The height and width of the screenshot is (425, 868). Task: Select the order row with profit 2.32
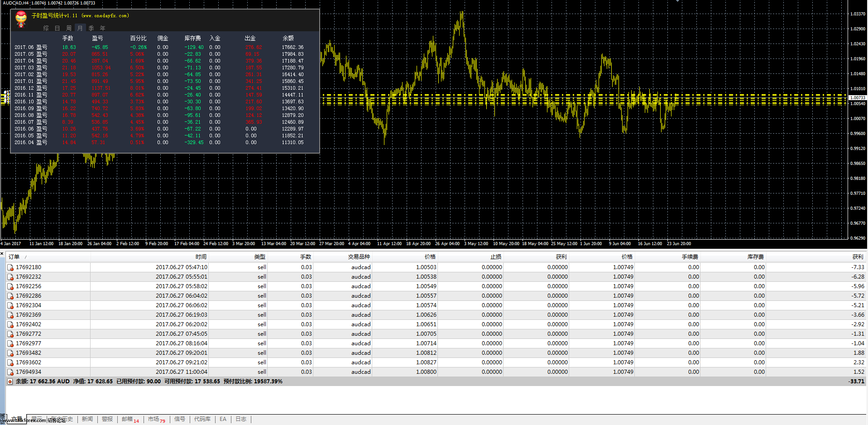point(436,362)
